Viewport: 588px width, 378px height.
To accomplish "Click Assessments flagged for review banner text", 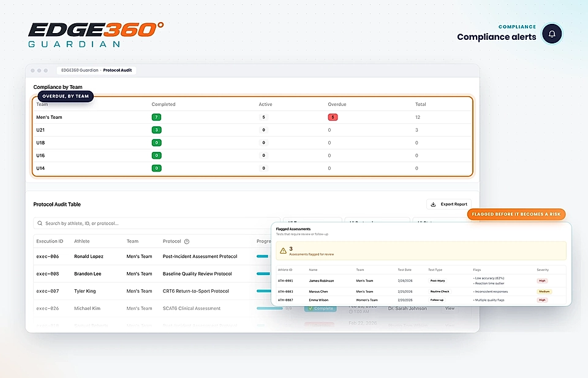I will click(311, 254).
